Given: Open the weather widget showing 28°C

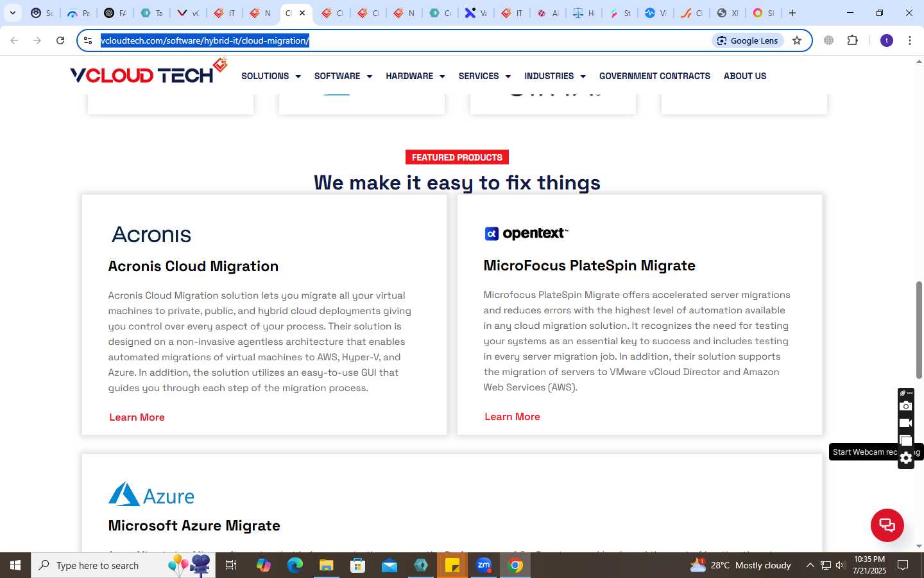Looking at the screenshot, I should coord(740,565).
